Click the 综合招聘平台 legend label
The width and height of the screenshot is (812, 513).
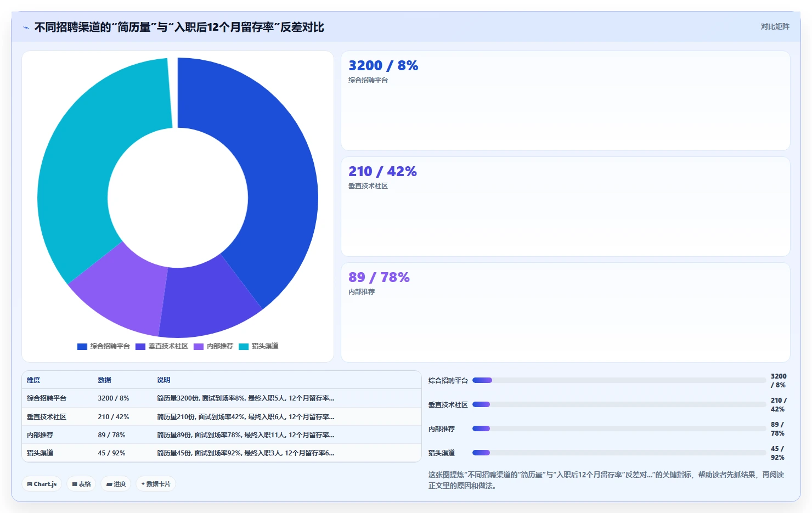(110, 346)
